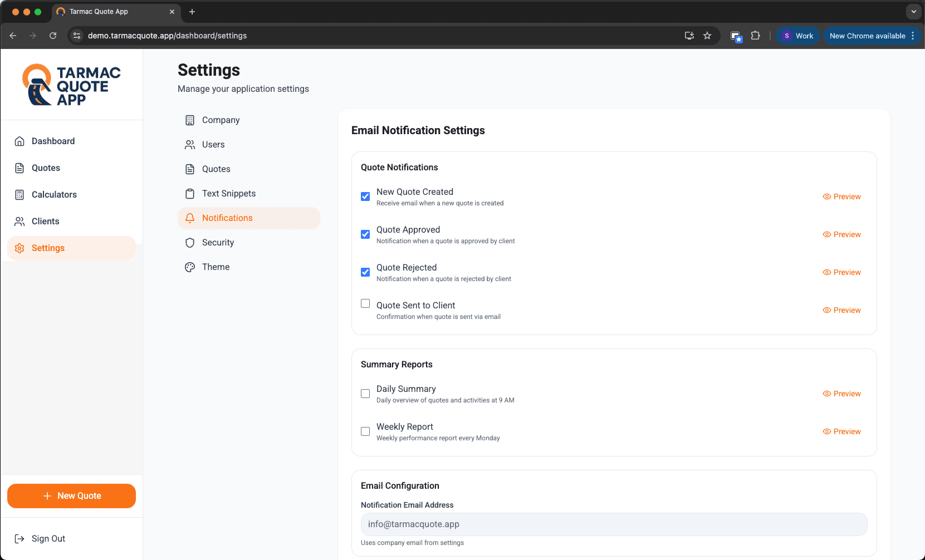The height and width of the screenshot is (560, 925).
Task: Click the site information icon beside URL
Action: click(x=77, y=36)
